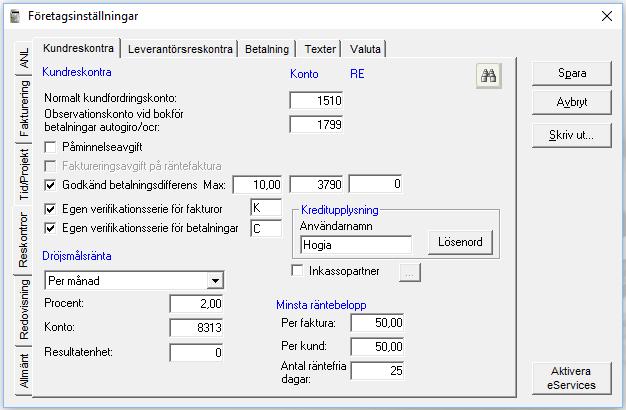Viewport: 626px width, 410px height.
Task: Toggle Faktureringsavgift på räntefaktura checkbox
Action: click(x=50, y=166)
